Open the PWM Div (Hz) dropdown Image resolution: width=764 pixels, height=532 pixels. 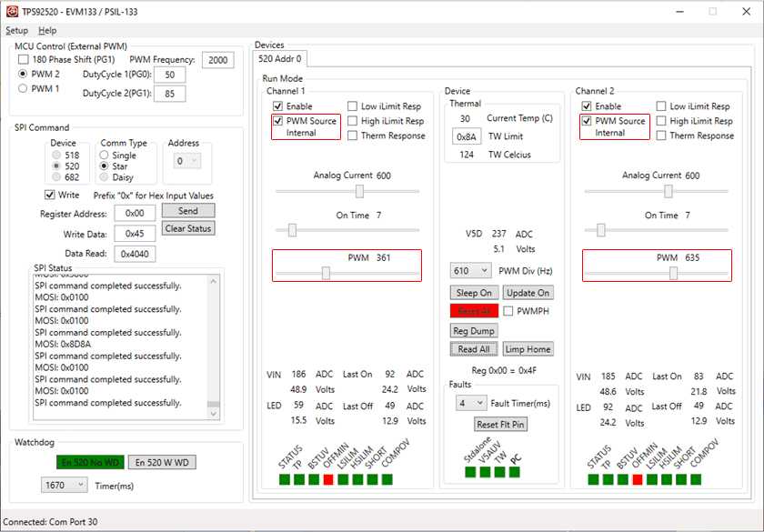click(483, 271)
